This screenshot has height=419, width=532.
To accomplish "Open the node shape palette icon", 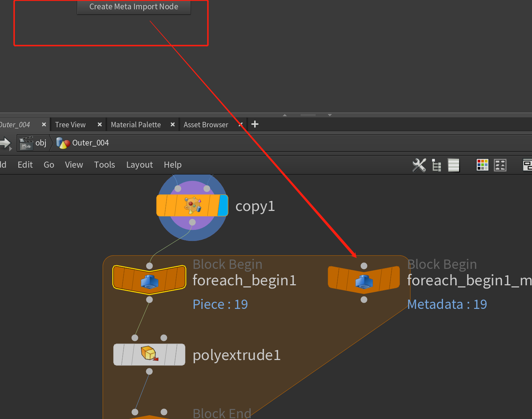I will pyautogui.click(x=500, y=165).
